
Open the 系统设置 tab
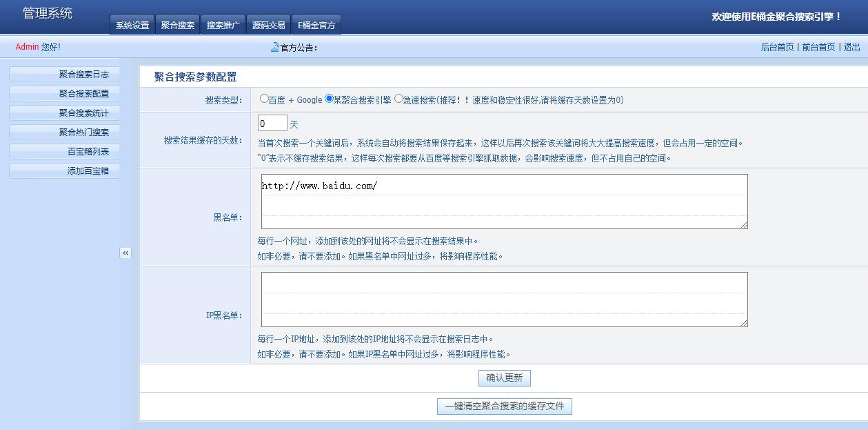132,25
